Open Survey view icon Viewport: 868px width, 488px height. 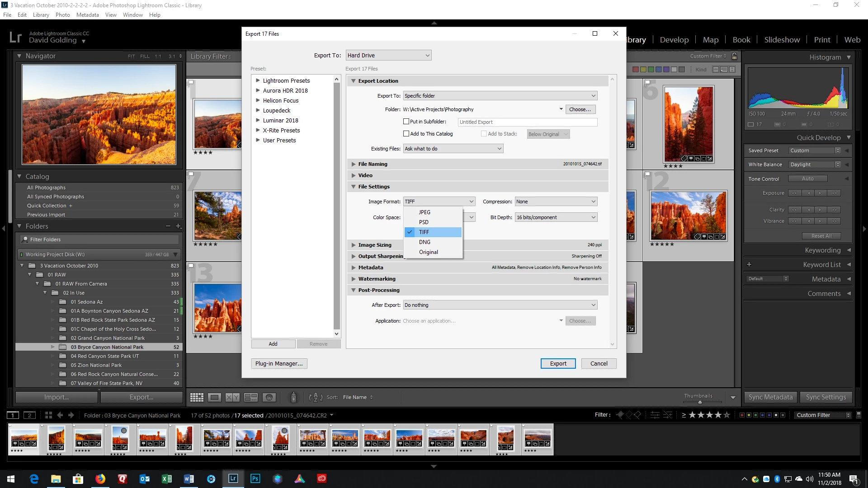pos(251,397)
